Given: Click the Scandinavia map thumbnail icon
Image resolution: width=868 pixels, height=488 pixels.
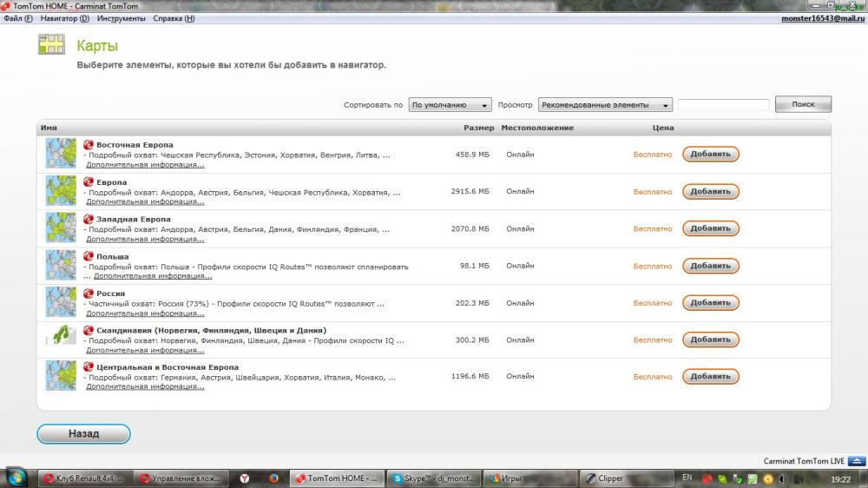Looking at the screenshot, I should coord(61,334).
